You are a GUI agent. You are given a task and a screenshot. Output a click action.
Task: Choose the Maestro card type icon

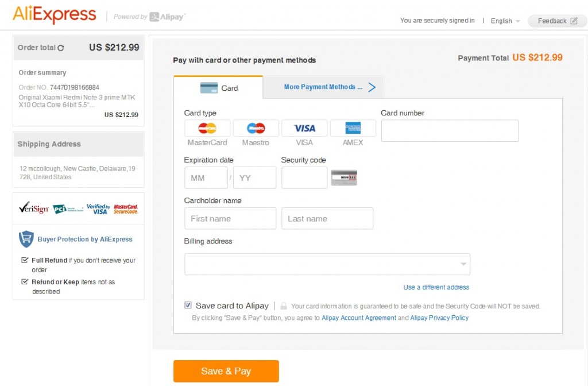coord(256,128)
